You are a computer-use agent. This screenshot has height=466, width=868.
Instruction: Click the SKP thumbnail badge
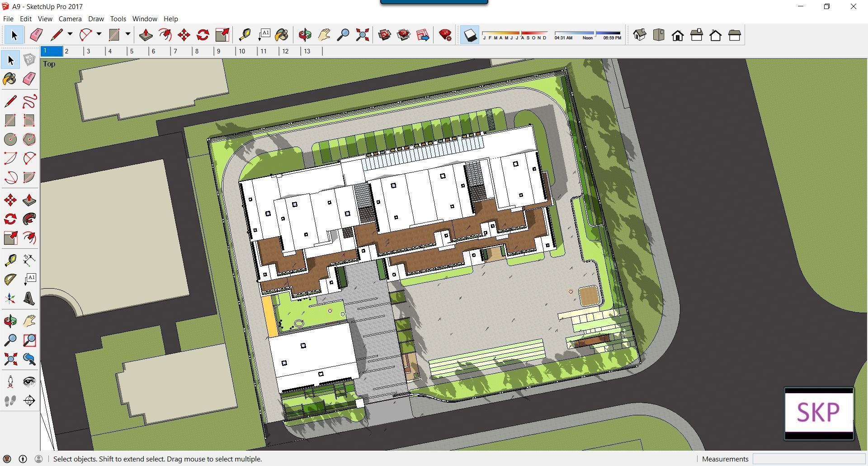(x=819, y=414)
